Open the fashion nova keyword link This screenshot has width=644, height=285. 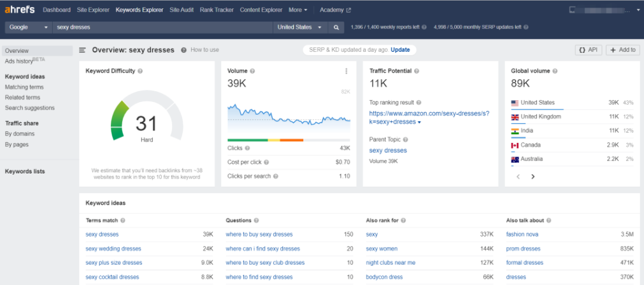[522, 235]
